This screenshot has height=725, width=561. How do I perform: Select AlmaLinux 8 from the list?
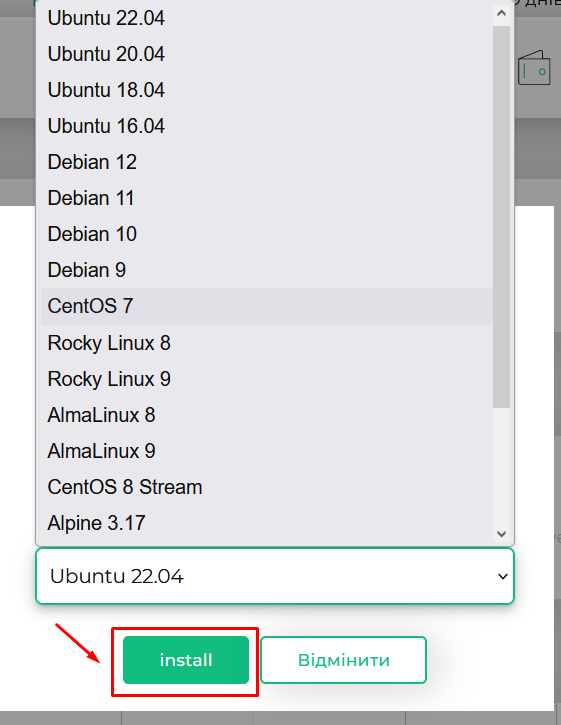click(x=267, y=415)
